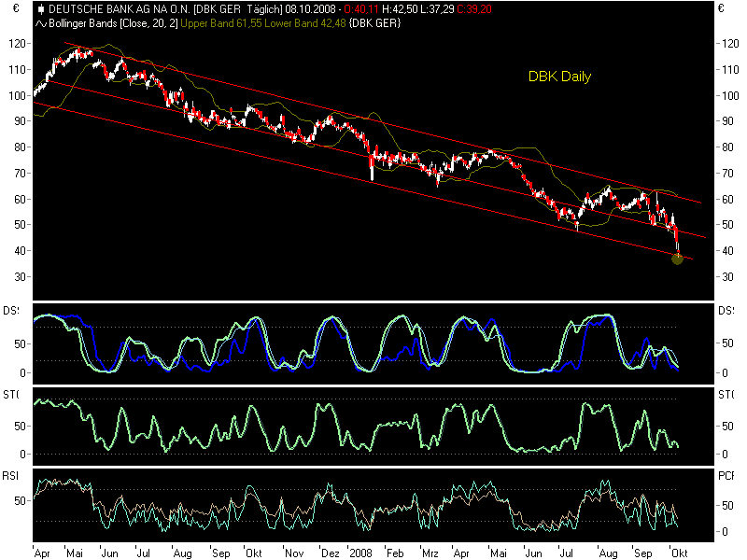Click the 30 price label on right axis
Viewport: 747px width, 560px height.
click(728, 276)
